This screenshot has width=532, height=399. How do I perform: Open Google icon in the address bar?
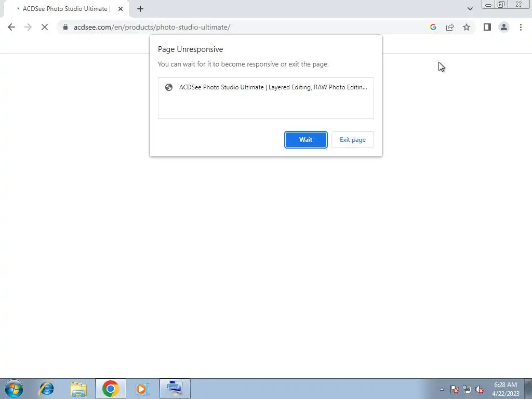click(433, 27)
